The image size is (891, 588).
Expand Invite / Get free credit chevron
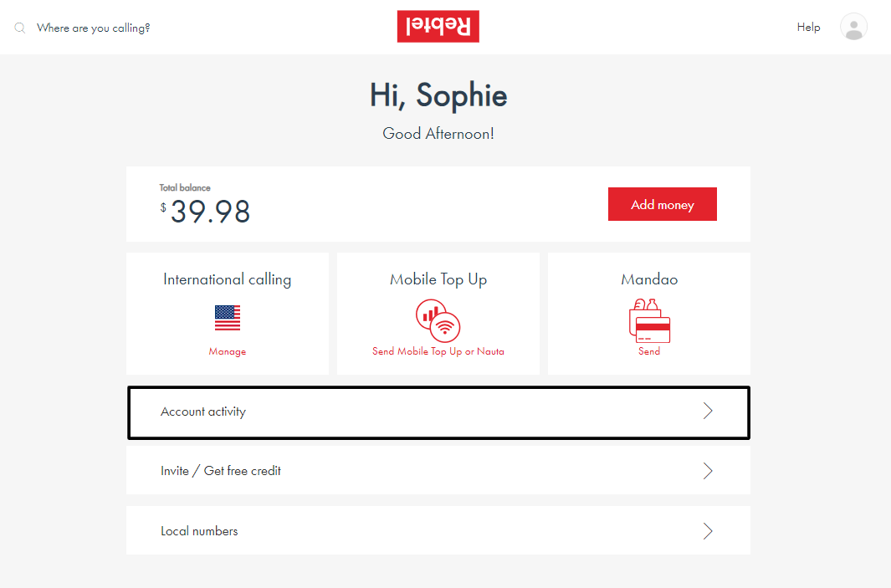708,471
